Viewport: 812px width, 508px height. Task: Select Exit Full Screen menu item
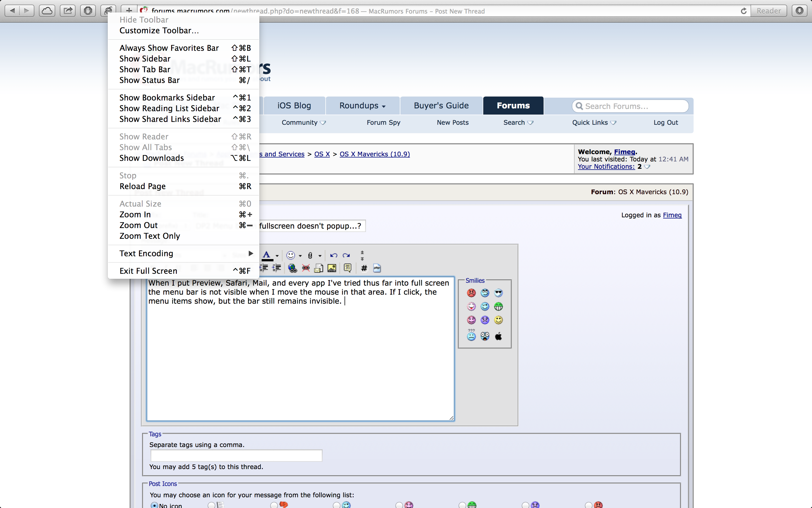click(x=184, y=271)
